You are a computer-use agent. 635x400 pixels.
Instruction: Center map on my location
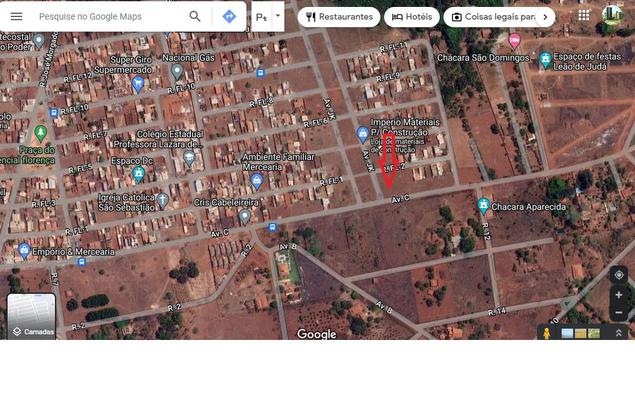click(x=619, y=275)
